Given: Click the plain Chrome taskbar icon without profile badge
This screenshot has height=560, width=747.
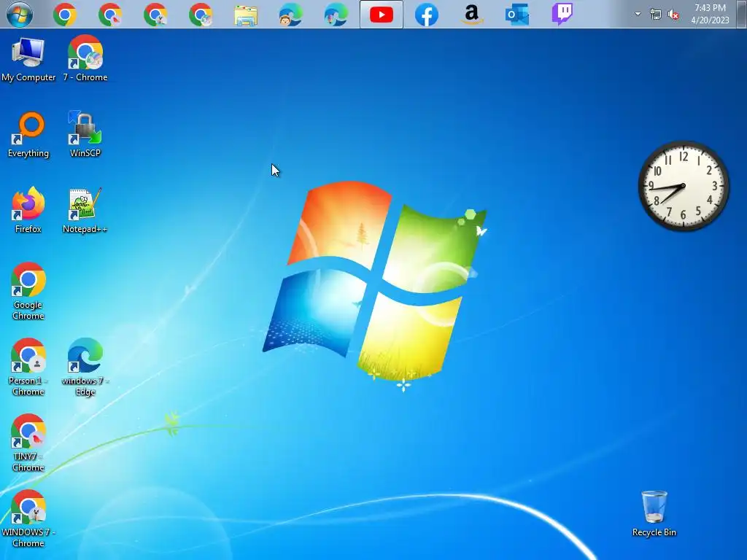Looking at the screenshot, I should point(65,15).
